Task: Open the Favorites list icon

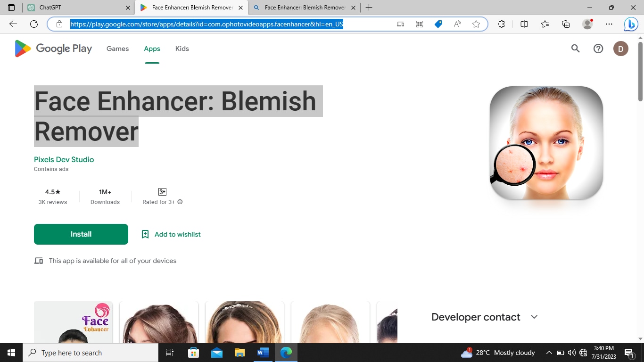Action: tap(545, 24)
